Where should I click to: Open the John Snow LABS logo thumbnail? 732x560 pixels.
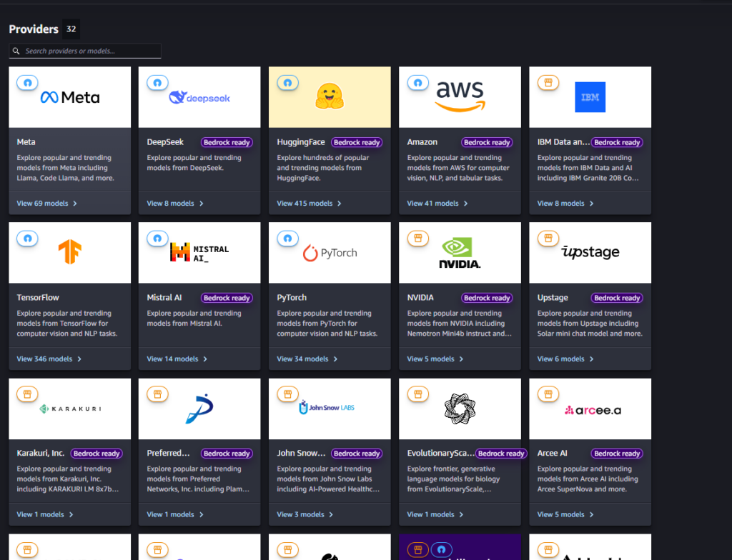(x=327, y=407)
